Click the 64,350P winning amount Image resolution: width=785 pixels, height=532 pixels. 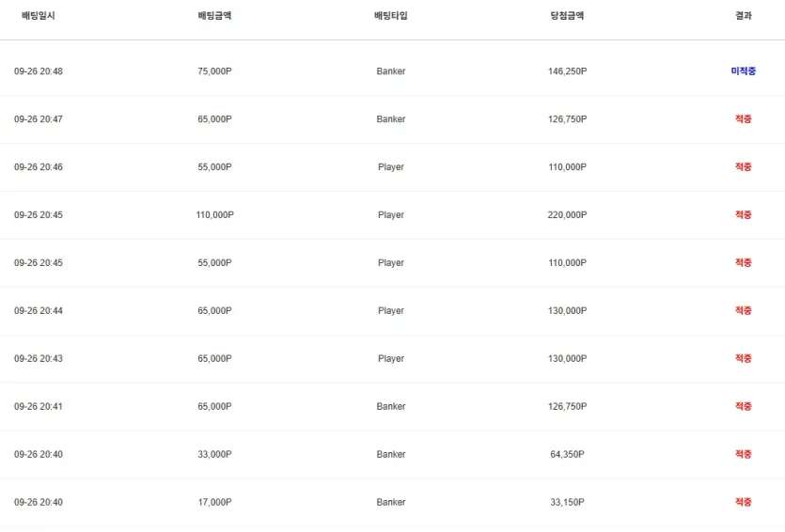click(567, 454)
